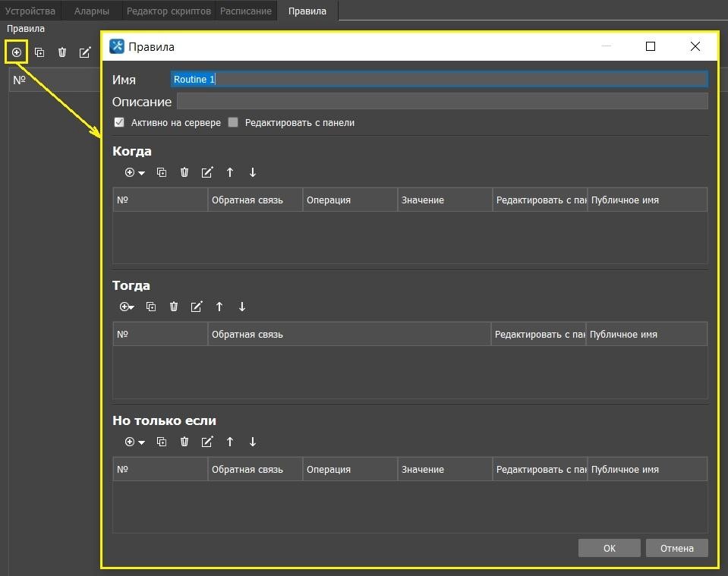This screenshot has width=728, height=576.
Task: Click the edit icon in the Тогда section
Action: tap(197, 307)
